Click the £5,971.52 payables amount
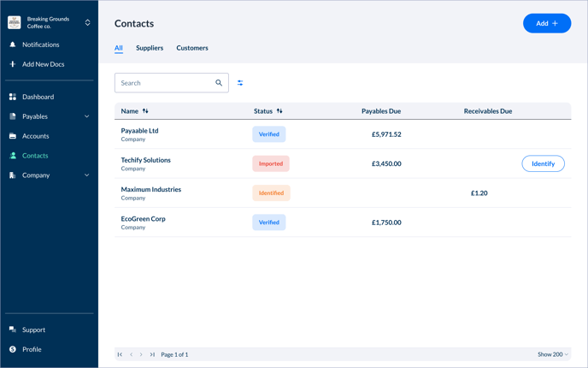588x368 pixels. pos(386,134)
